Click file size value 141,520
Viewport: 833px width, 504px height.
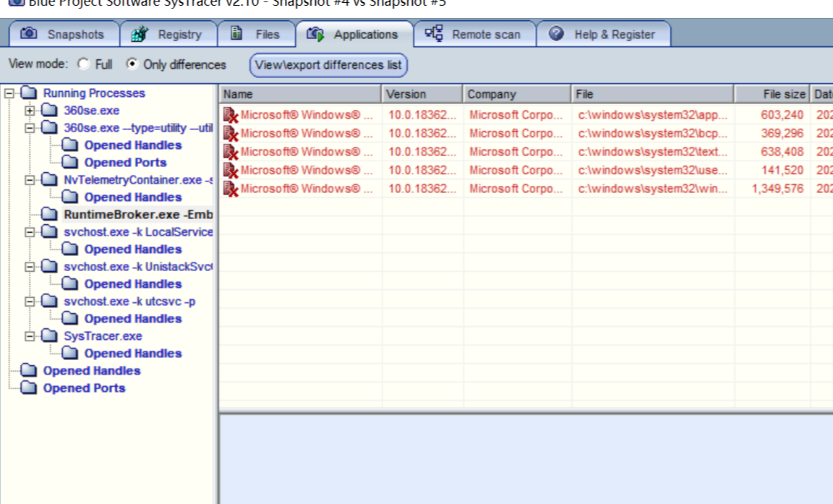click(x=782, y=170)
